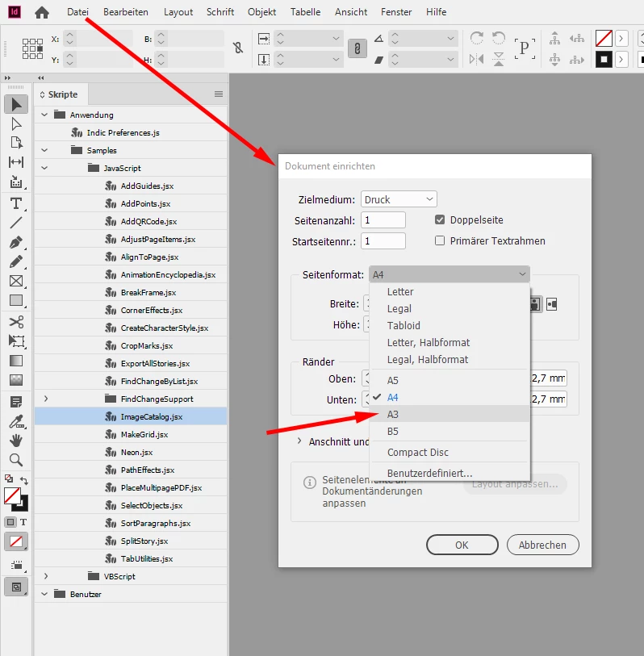Select ImageCatalog.jsx script
Viewport: 644px width, 656px height.
[131, 416]
